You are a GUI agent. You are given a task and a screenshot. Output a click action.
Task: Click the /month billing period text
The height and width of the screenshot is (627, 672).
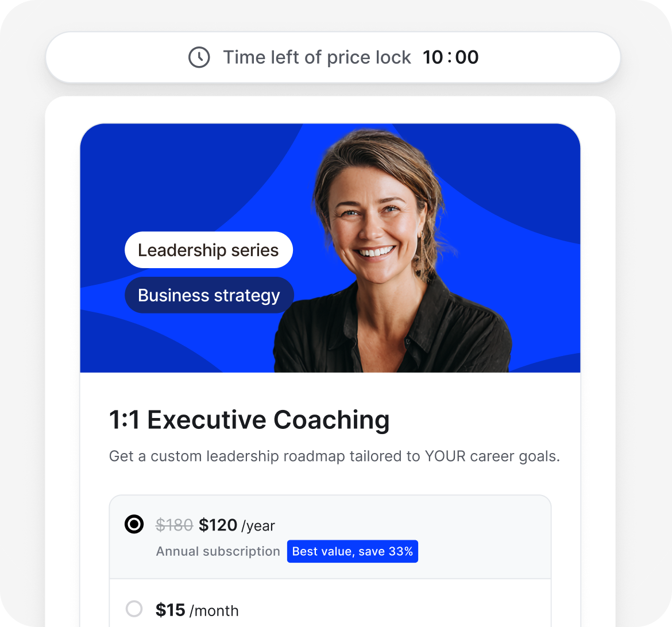(214, 610)
